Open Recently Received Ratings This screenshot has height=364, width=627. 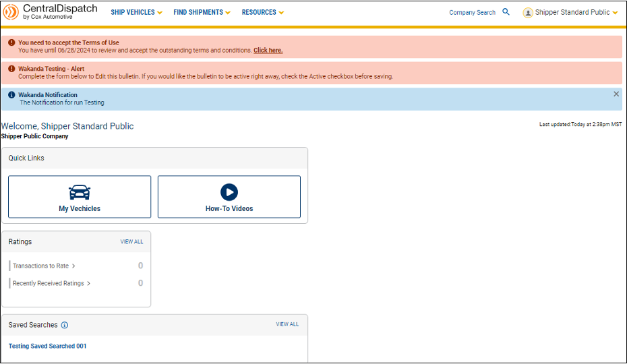click(51, 283)
